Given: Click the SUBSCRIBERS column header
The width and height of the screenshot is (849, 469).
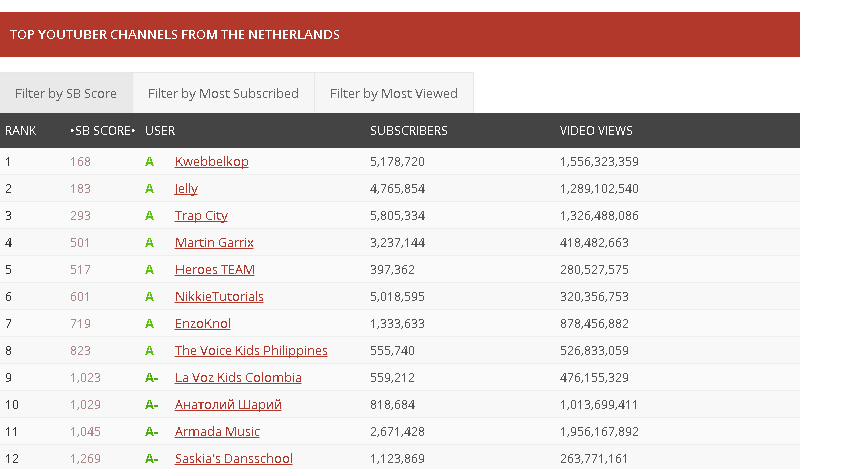Looking at the screenshot, I should click(x=409, y=131).
